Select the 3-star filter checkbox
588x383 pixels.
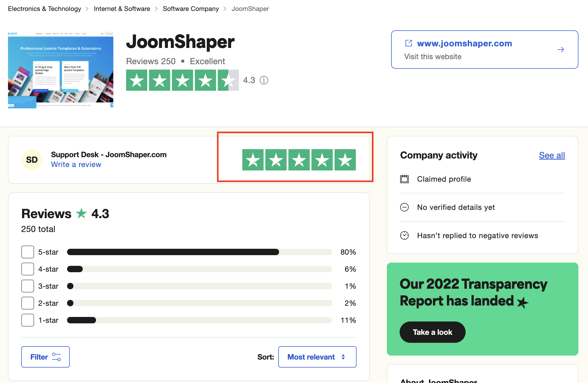coord(28,286)
